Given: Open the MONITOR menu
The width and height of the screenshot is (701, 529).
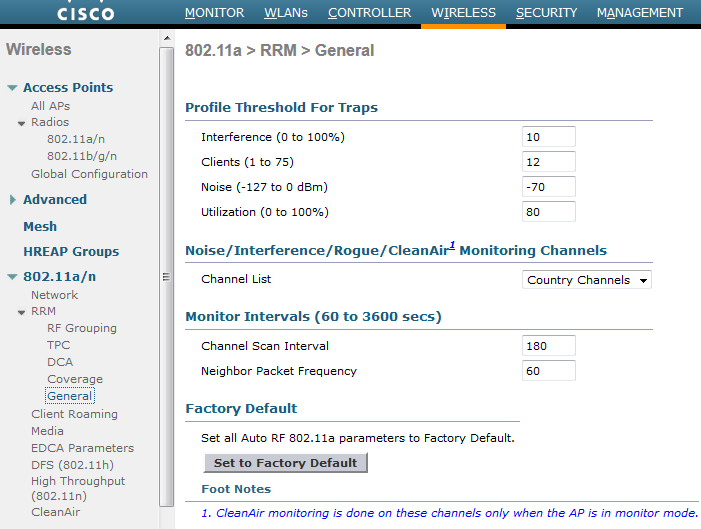Looking at the screenshot, I should 214,13.
